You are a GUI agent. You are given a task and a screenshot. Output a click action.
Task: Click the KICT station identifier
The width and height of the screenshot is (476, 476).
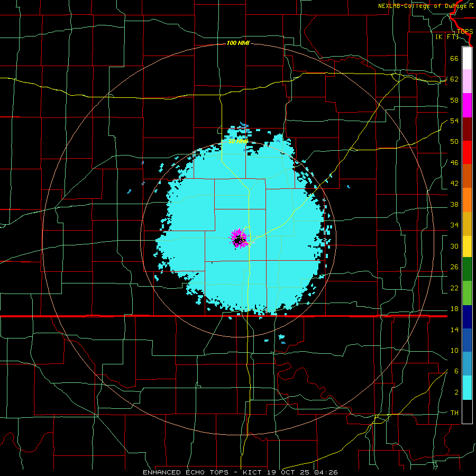pyautogui.click(x=253, y=472)
